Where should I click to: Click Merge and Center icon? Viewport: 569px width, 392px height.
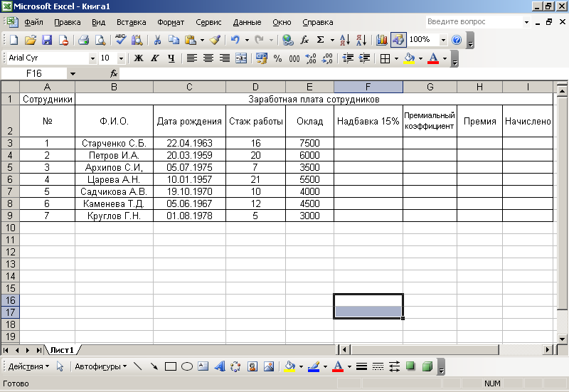[x=242, y=58]
